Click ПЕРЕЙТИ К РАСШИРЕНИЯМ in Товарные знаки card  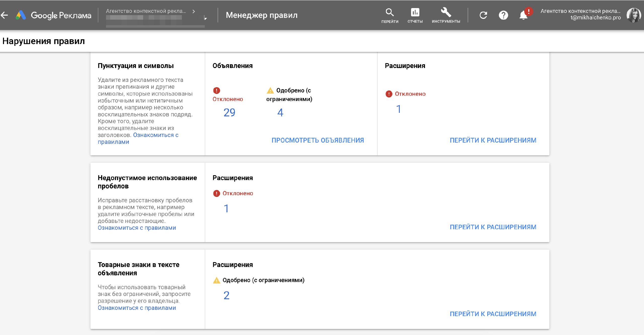click(x=493, y=314)
